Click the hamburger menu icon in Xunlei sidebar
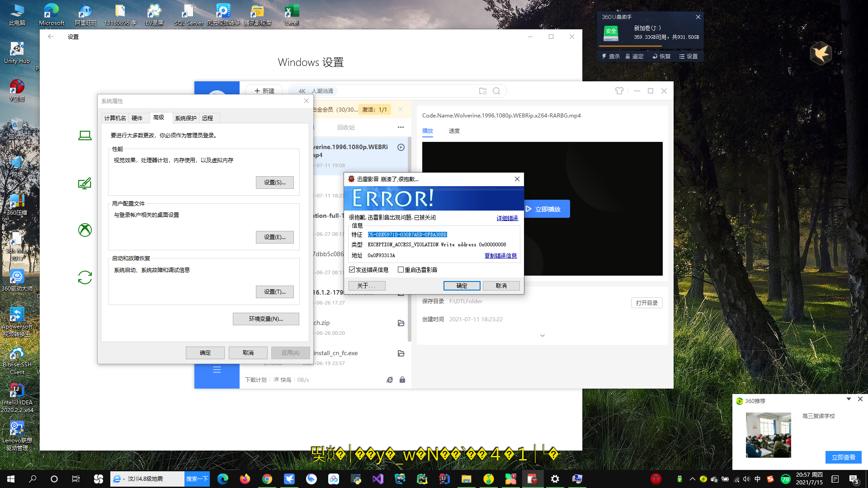This screenshot has height=488, width=868. [217, 370]
